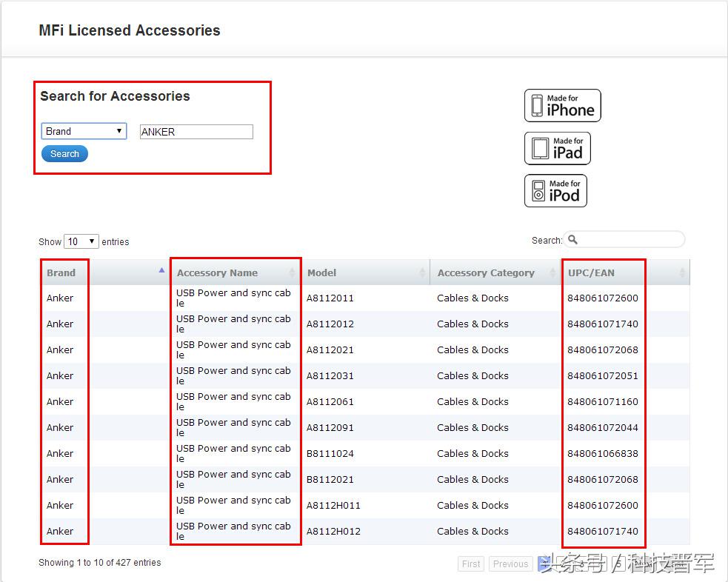Click the Made for iPod badge
Screen dimensions: 728x582
(555, 191)
